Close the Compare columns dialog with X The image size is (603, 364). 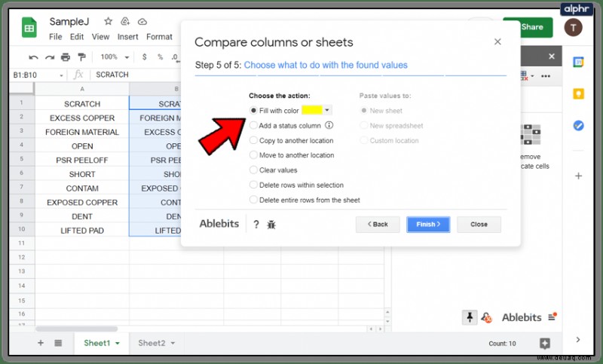click(497, 41)
